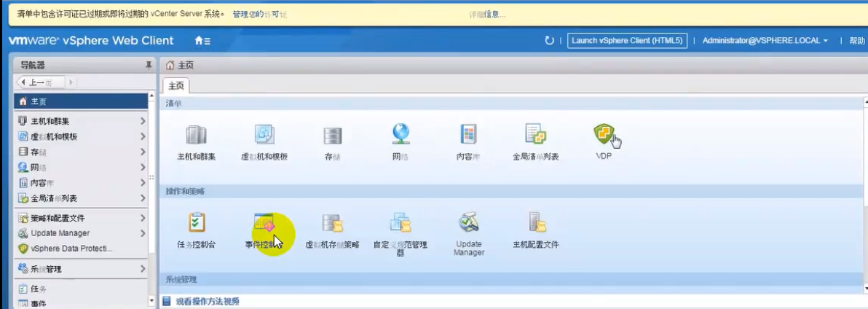Click the vmware vSphere Web Client logo
Image resolution: width=868 pixels, height=309 pixels.
pyautogui.click(x=91, y=40)
